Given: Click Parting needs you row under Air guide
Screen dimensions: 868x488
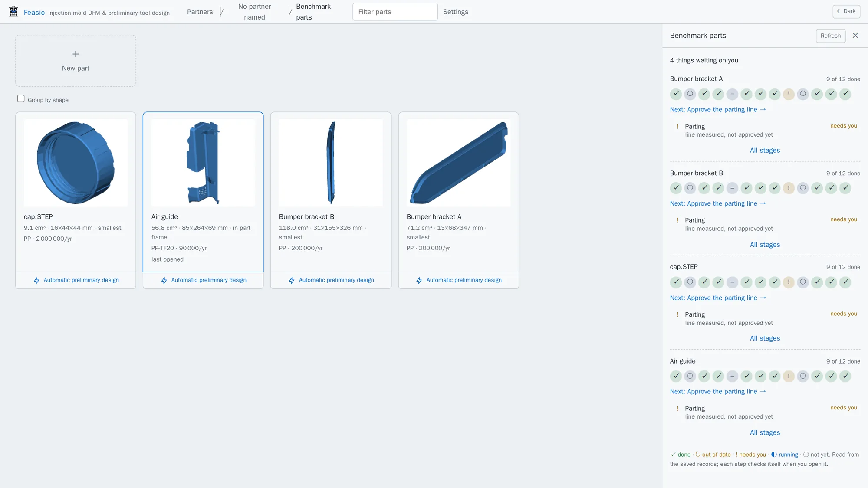Looking at the screenshot, I should tap(765, 413).
